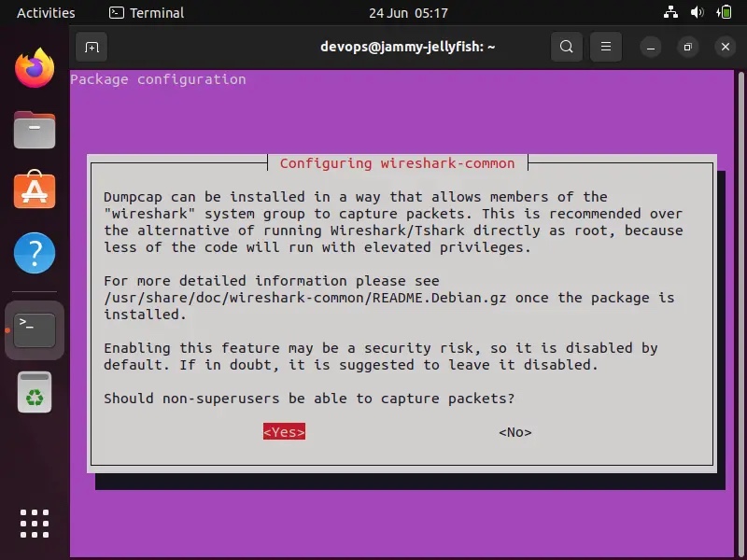Select the Terminal icon in the dock
The height and width of the screenshot is (560, 747).
[35, 329]
